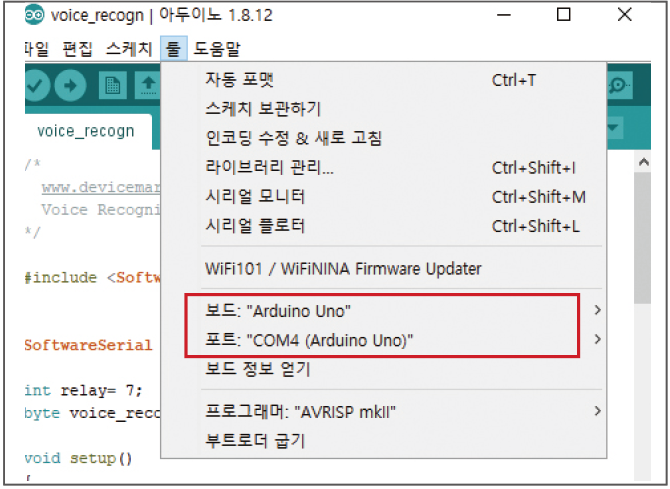This screenshot has width=670, height=489.
Task: Click the Upload arrow toolbar icon
Action: coord(71,85)
